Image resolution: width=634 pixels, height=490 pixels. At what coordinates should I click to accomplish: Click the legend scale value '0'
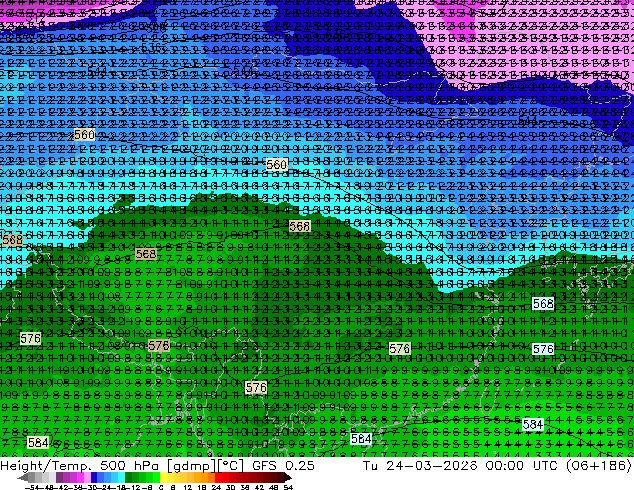[x=161, y=487]
